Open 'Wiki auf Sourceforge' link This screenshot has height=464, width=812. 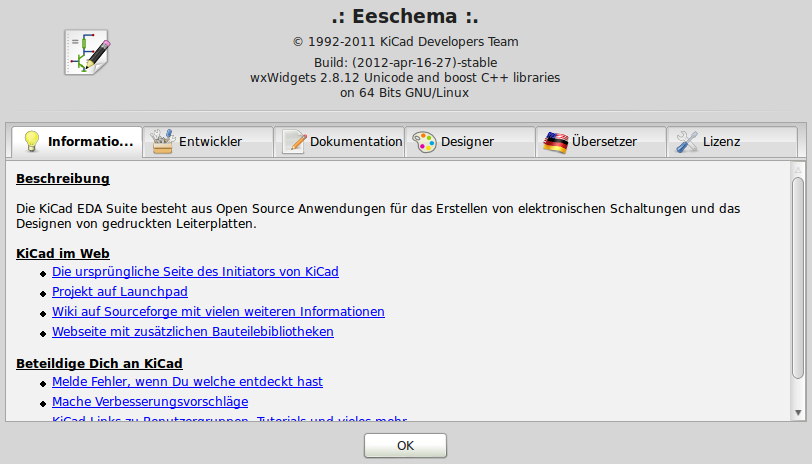[x=218, y=312]
